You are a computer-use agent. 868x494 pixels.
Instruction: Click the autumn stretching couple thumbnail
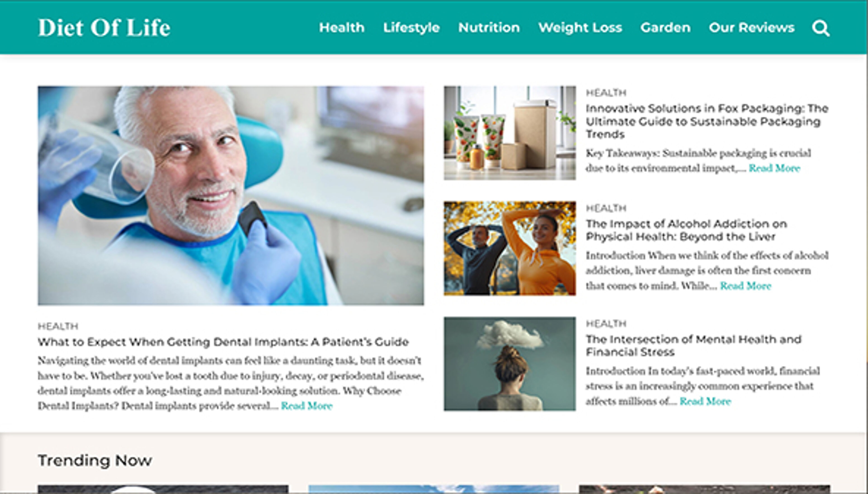pyautogui.click(x=510, y=248)
